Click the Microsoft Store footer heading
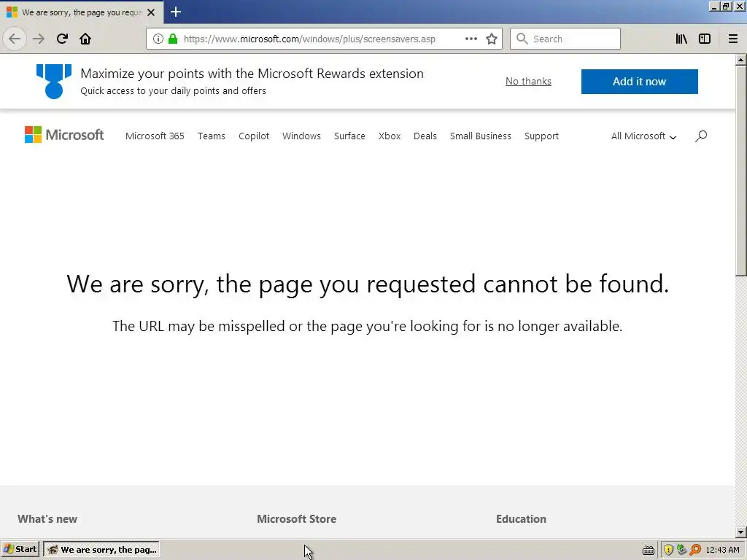The height and width of the screenshot is (560, 747). [x=296, y=519]
